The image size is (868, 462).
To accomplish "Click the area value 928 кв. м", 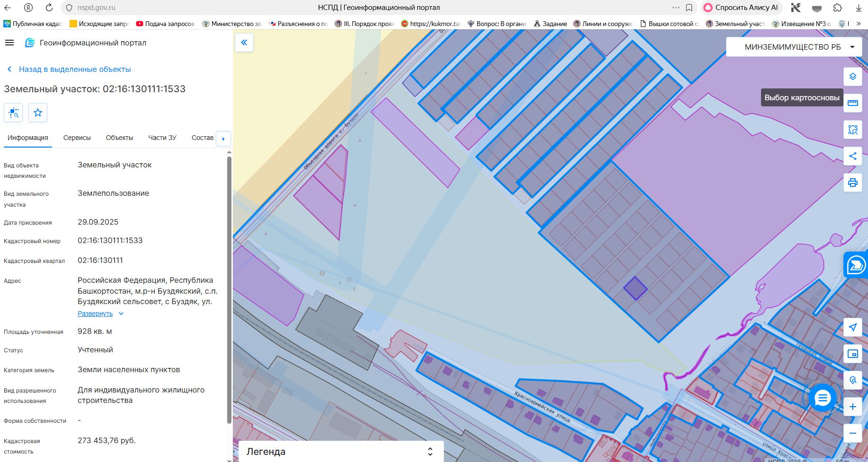I will click(x=95, y=331).
